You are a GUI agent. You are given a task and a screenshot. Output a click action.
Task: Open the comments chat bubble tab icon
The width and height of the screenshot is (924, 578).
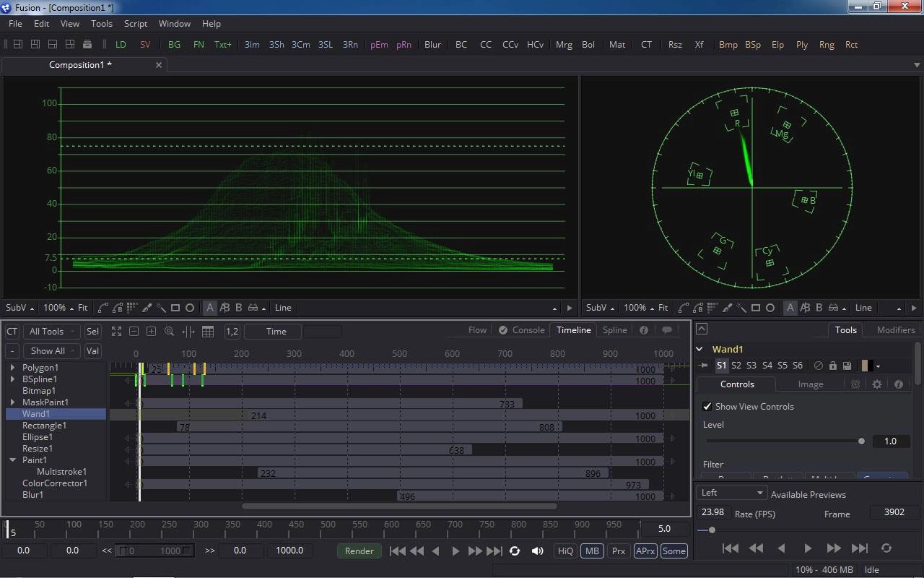pyautogui.click(x=667, y=329)
